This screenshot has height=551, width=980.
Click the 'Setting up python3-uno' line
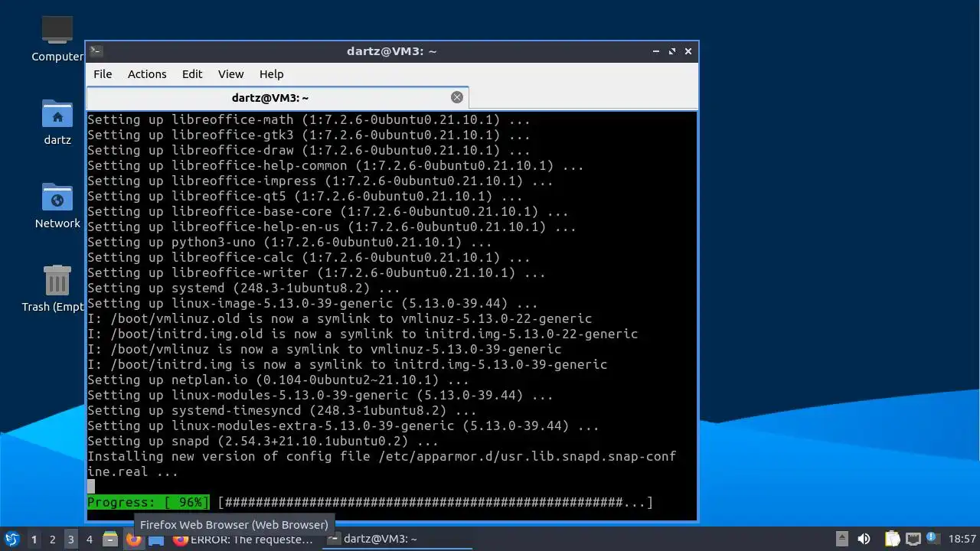tap(289, 242)
